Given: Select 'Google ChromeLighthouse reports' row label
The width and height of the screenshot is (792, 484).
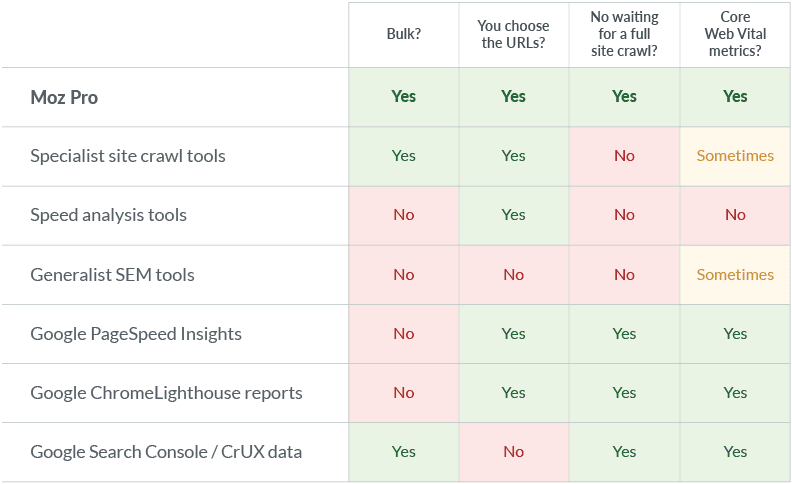Looking at the screenshot, I should [166, 393].
